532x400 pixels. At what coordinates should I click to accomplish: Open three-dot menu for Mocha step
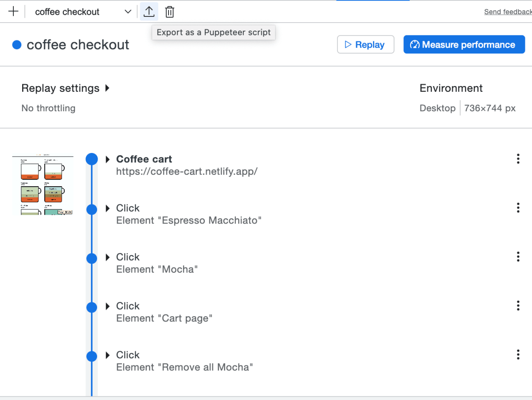pyautogui.click(x=518, y=257)
